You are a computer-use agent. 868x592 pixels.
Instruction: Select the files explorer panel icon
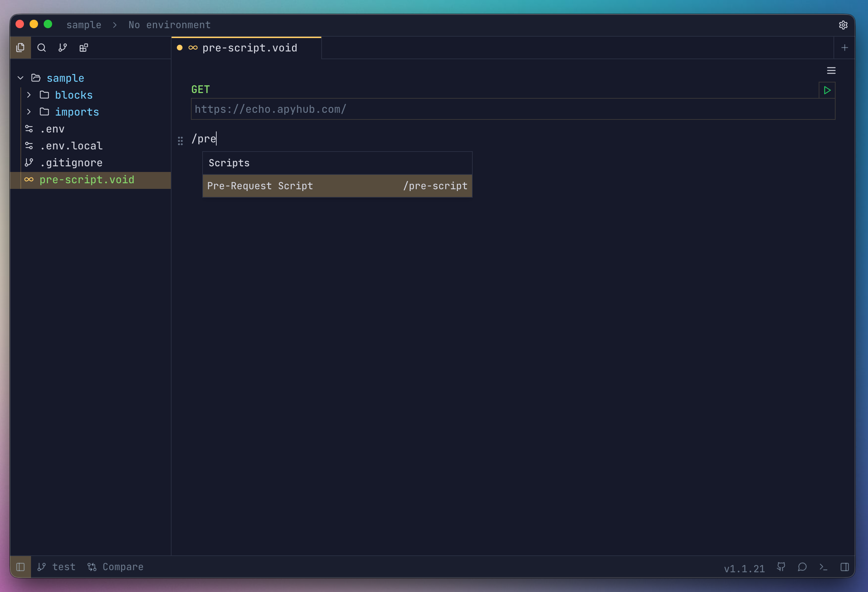(x=20, y=48)
